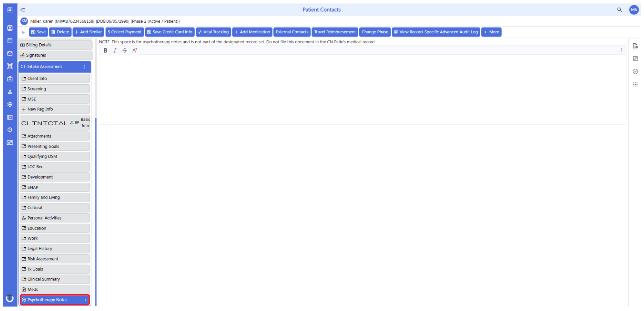This screenshot has height=311, width=644.
Task: Open Basic Info section
Action: 55,123
